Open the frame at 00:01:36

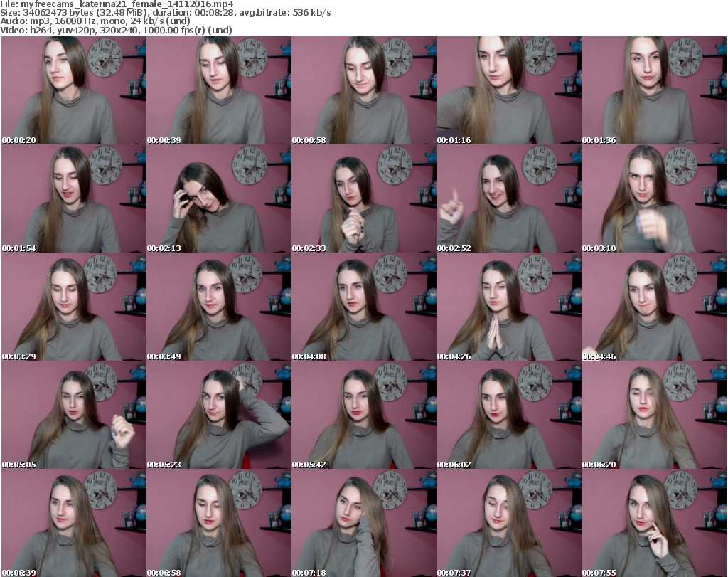(x=654, y=90)
